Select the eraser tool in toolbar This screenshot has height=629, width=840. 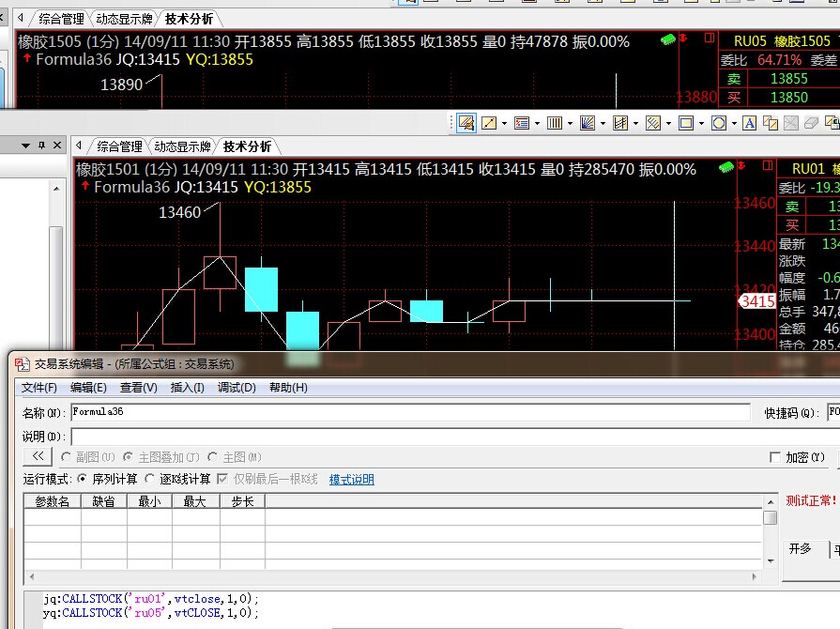coord(811,123)
